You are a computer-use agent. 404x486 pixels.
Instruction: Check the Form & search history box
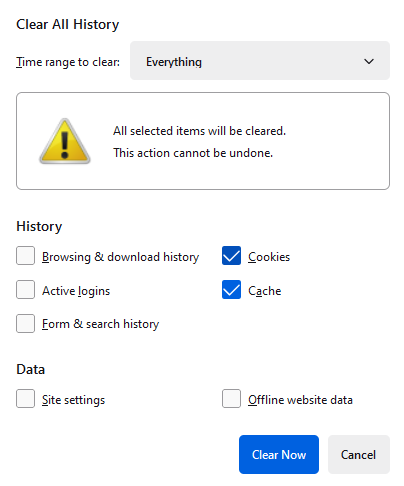tap(25, 323)
